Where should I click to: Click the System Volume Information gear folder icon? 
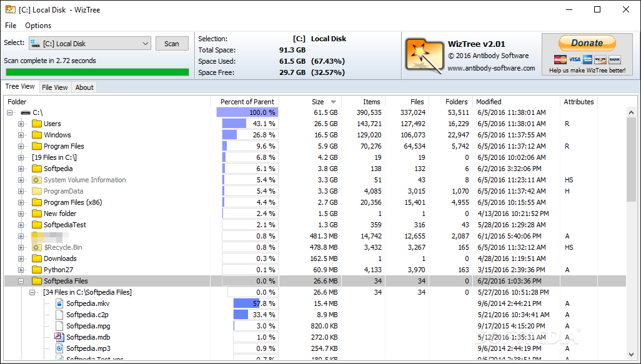click(37, 180)
